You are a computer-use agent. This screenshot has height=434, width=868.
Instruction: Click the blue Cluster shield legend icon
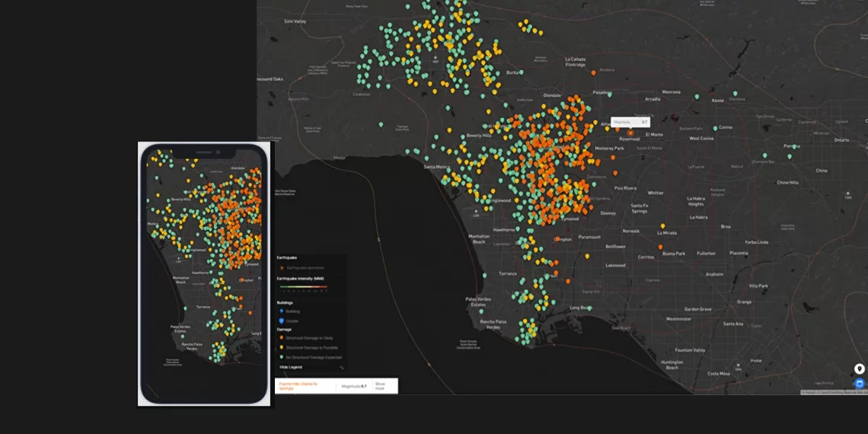(x=281, y=321)
